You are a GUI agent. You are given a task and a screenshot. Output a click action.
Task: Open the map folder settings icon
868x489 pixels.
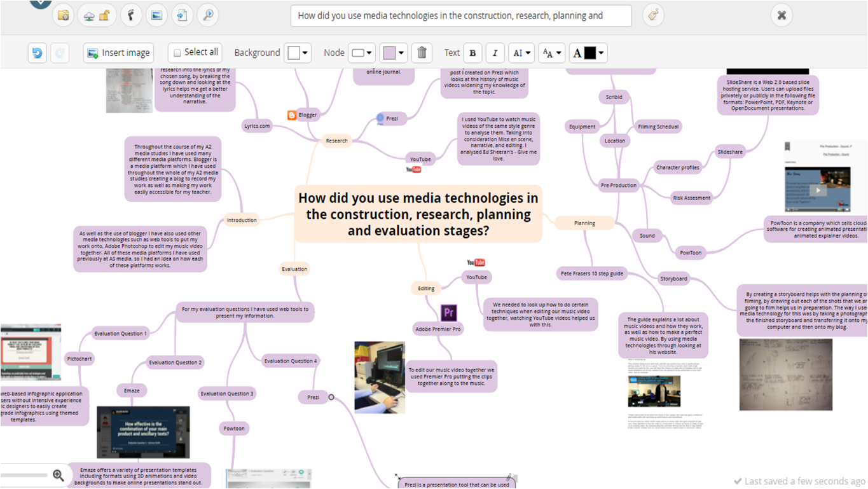pos(62,15)
